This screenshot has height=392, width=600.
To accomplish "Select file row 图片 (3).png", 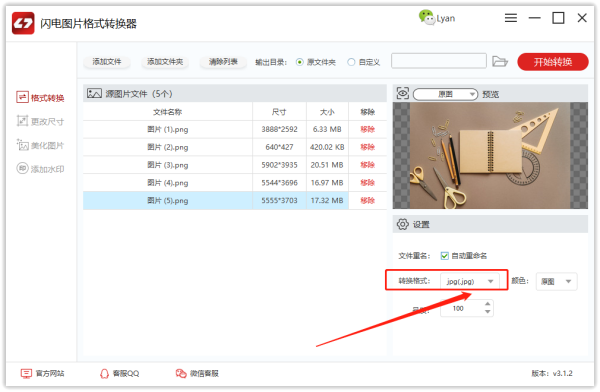I will 235,165.
